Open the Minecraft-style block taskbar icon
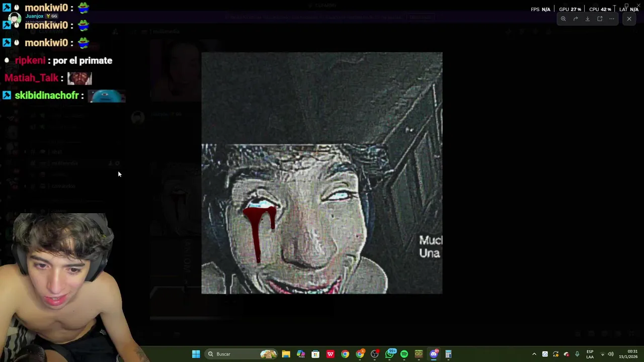Viewport: 644px width, 362px height. point(419,354)
